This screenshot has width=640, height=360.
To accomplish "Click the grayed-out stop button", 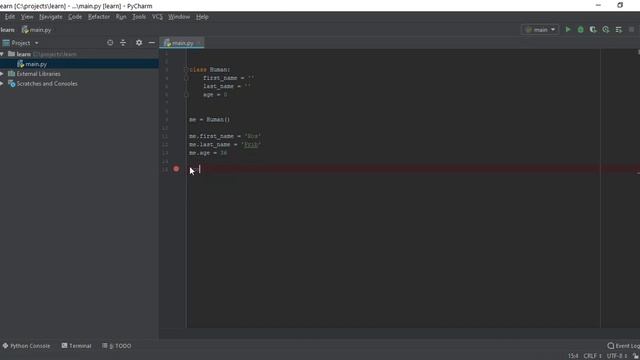I will (x=631, y=29).
